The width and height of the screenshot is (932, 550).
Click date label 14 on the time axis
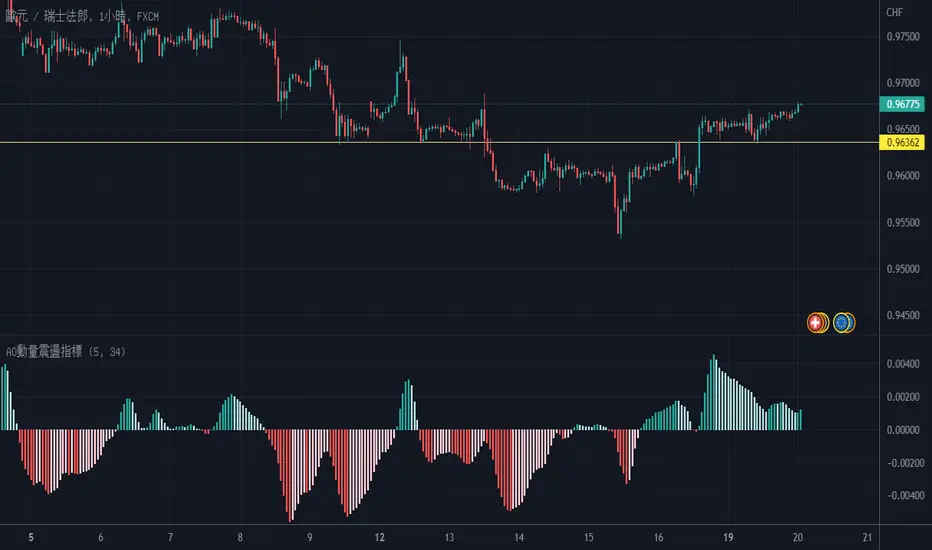(519, 538)
